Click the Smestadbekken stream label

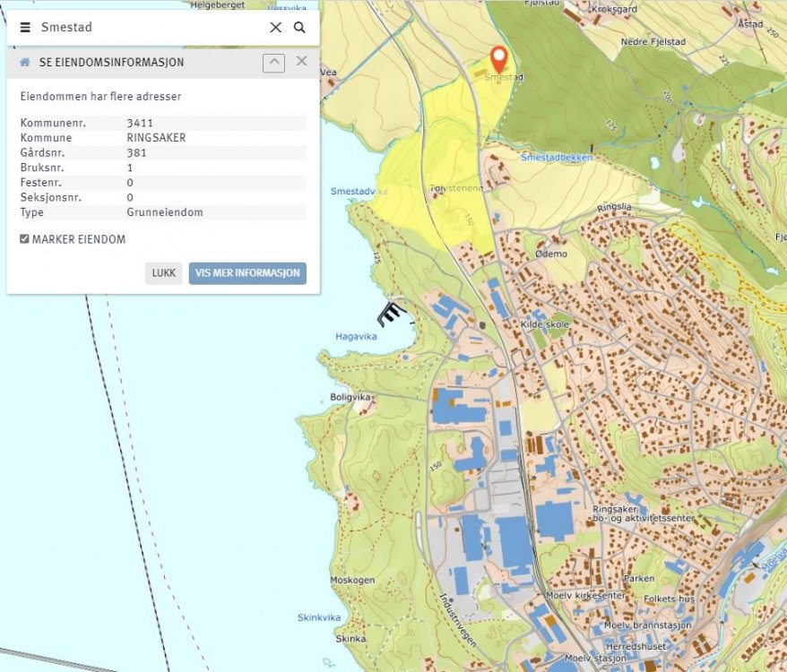(x=556, y=157)
